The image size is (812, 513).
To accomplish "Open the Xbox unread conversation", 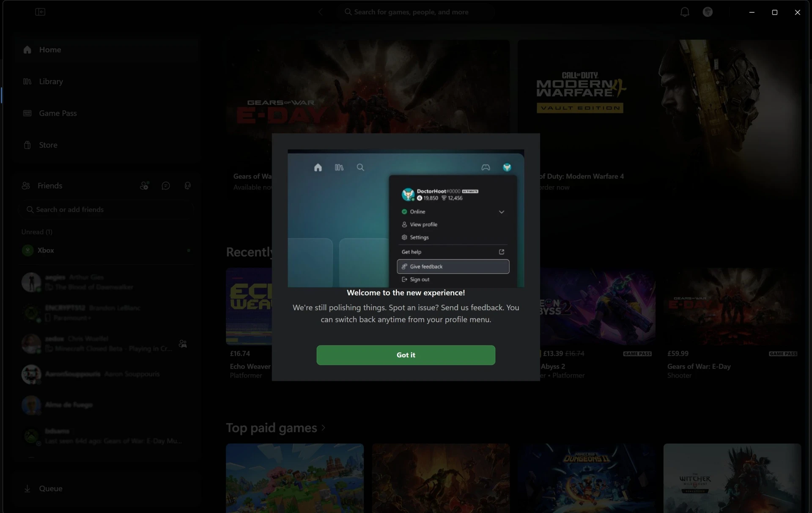I will 106,250.
